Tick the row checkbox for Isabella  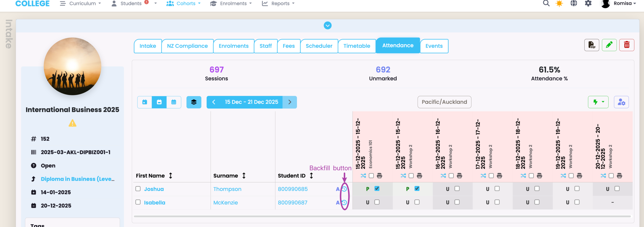click(x=138, y=202)
